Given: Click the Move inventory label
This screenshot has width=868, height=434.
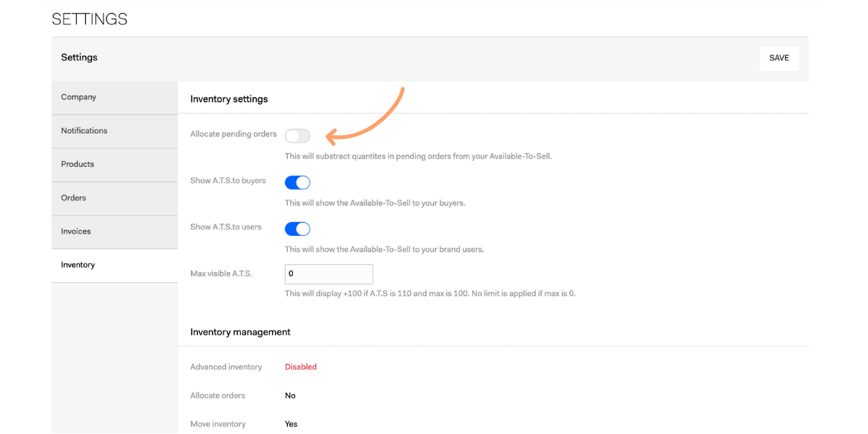Looking at the screenshot, I should pyautogui.click(x=218, y=424).
